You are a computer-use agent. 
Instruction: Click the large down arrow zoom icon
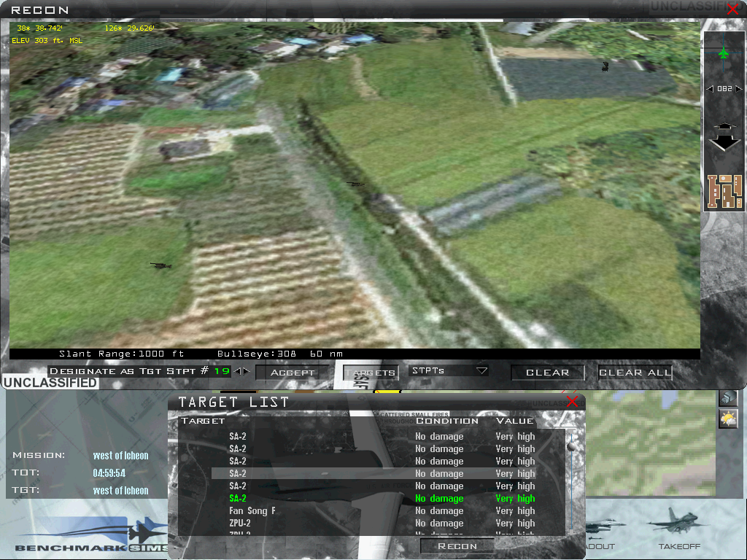[724, 141]
